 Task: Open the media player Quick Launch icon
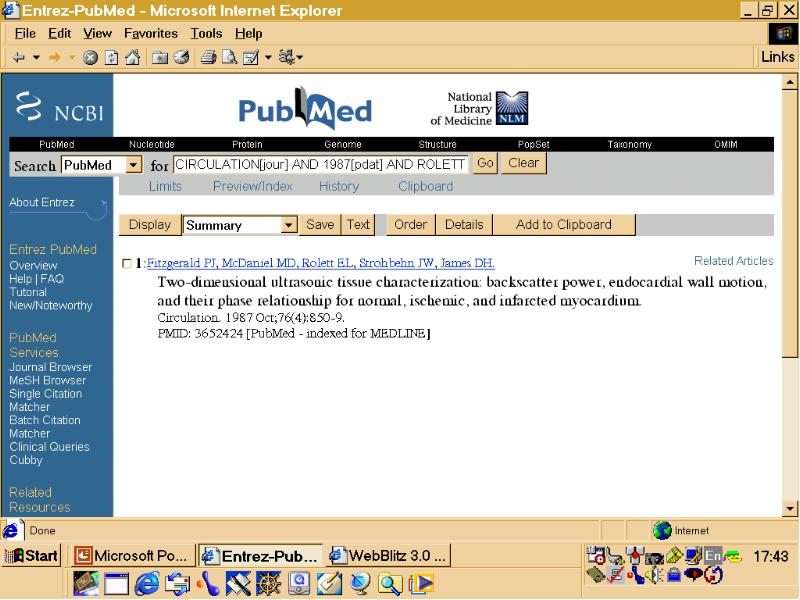pos(421,584)
